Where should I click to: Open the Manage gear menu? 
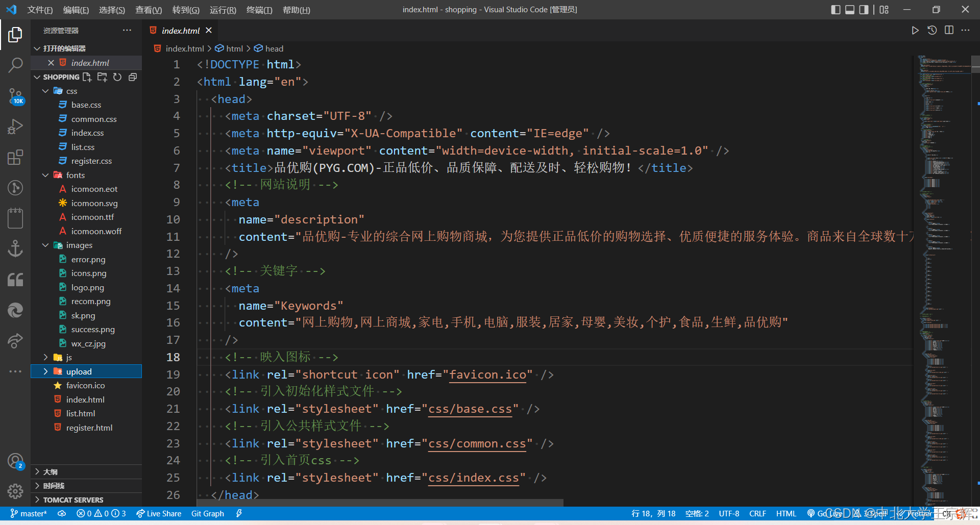[15, 491]
